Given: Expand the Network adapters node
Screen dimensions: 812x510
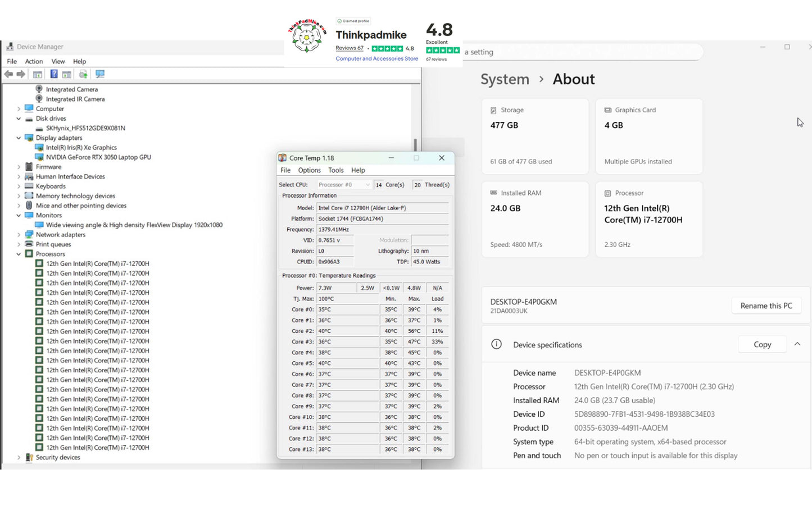Looking at the screenshot, I should coord(19,235).
